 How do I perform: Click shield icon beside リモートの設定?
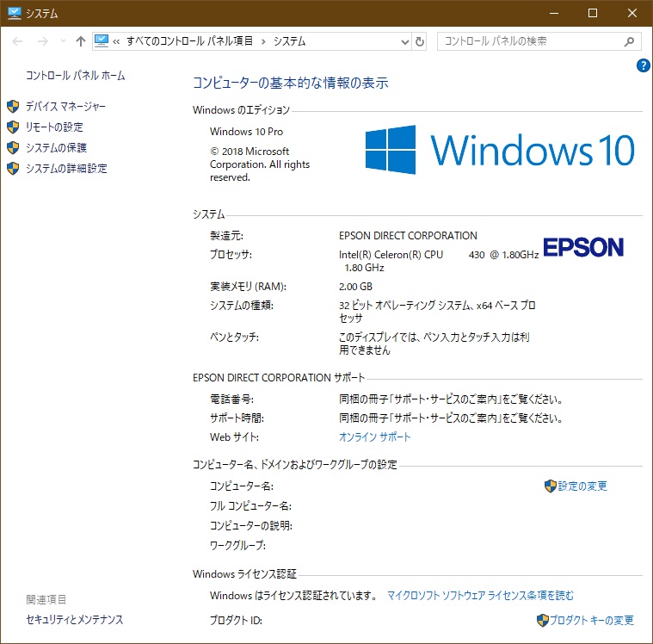click(13, 127)
